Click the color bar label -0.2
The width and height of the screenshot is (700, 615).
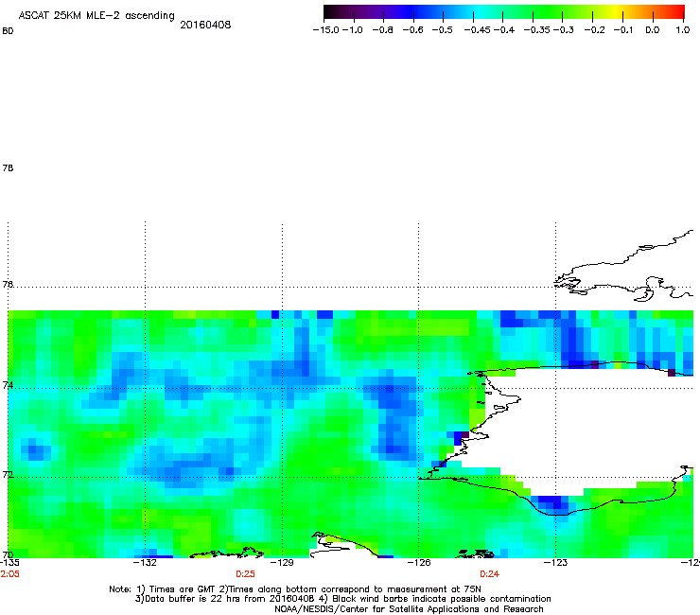pyautogui.click(x=595, y=30)
